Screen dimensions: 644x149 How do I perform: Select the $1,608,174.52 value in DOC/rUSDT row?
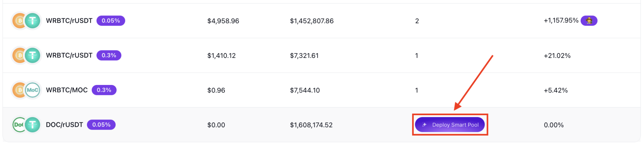click(311, 125)
